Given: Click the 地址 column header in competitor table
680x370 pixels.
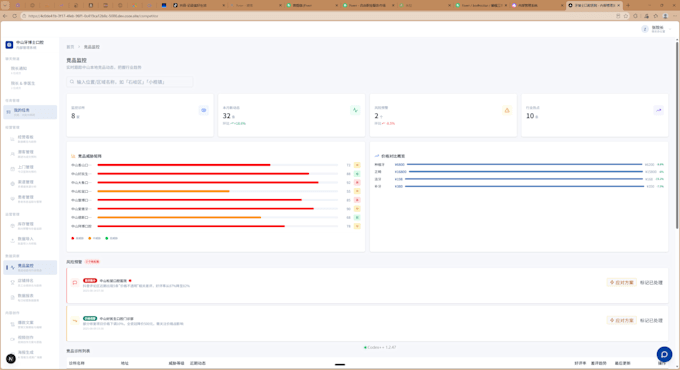Looking at the screenshot, I should pyautogui.click(x=125, y=363).
